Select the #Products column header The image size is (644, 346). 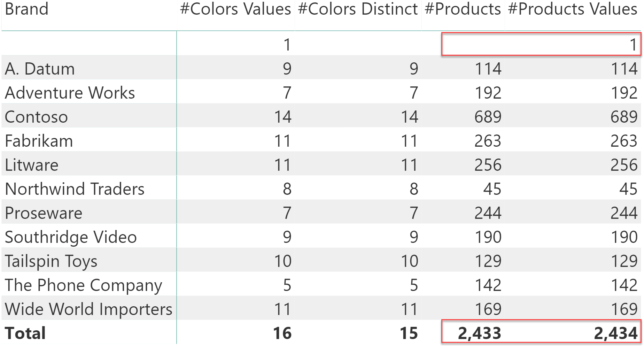tap(463, 9)
